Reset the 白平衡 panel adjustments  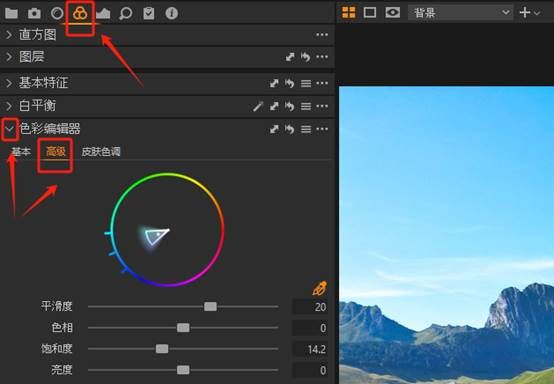click(290, 106)
